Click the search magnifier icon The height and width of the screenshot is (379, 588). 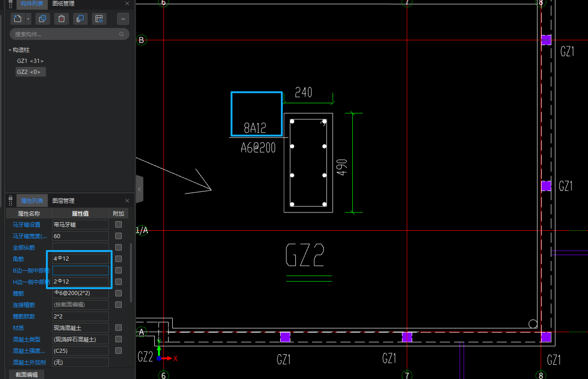pyautogui.click(x=122, y=34)
